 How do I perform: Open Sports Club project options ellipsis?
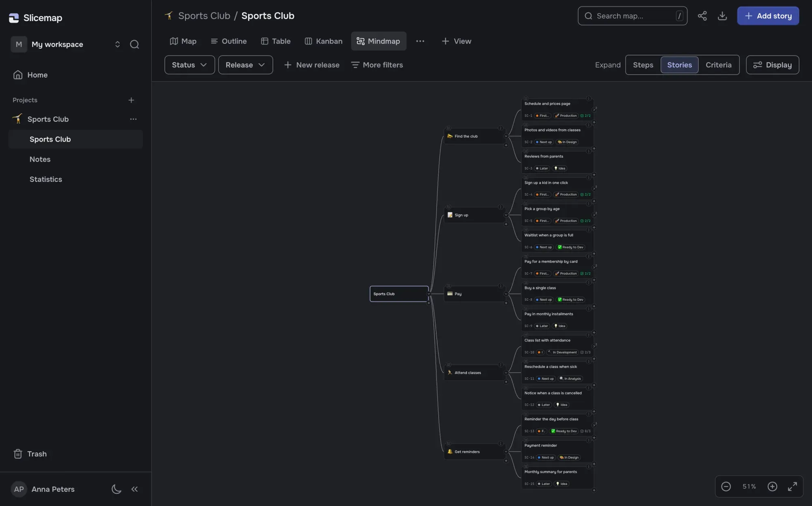133,119
